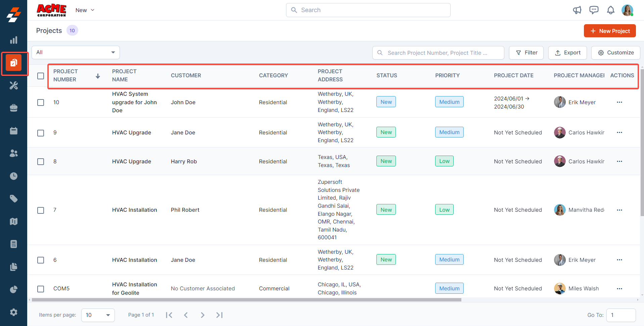Open the map icon in sidebar

point(13,221)
